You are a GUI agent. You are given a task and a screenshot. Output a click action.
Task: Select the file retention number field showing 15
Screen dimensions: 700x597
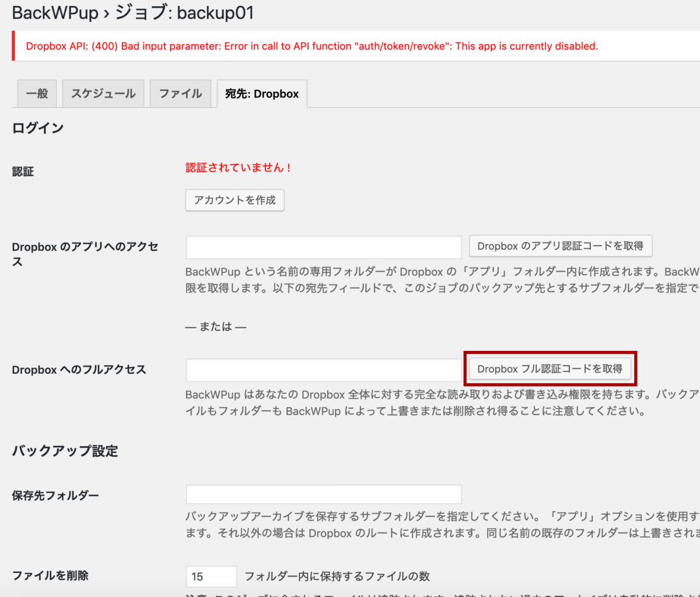[x=211, y=576]
